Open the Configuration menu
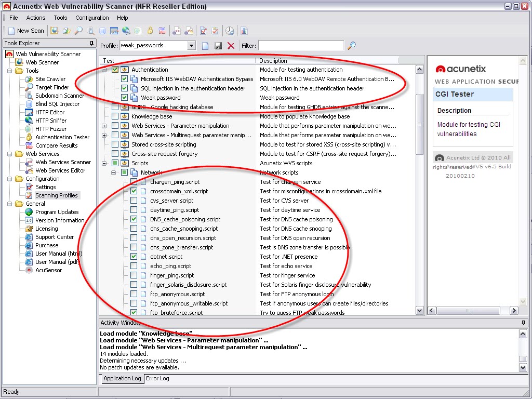This screenshot has width=532, height=399. 92,18
